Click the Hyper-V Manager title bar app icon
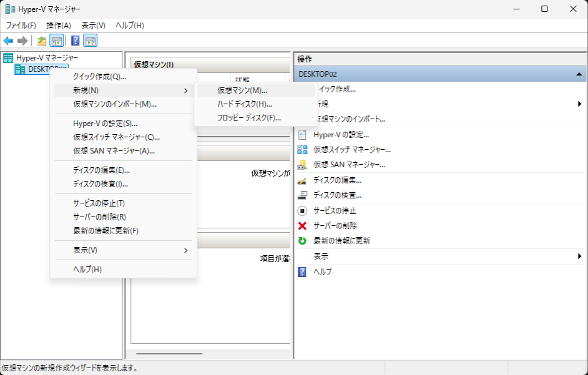The height and width of the screenshot is (375, 588). coord(10,9)
